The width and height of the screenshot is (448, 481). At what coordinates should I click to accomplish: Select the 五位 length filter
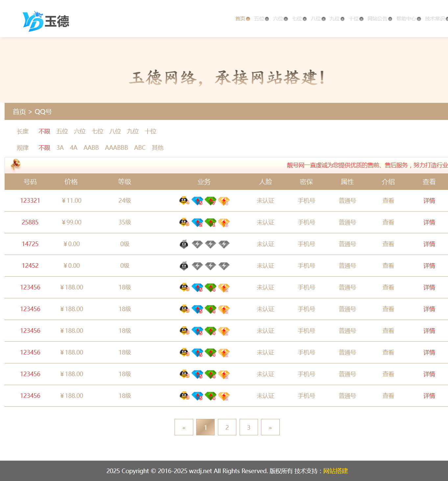click(62, 131)
